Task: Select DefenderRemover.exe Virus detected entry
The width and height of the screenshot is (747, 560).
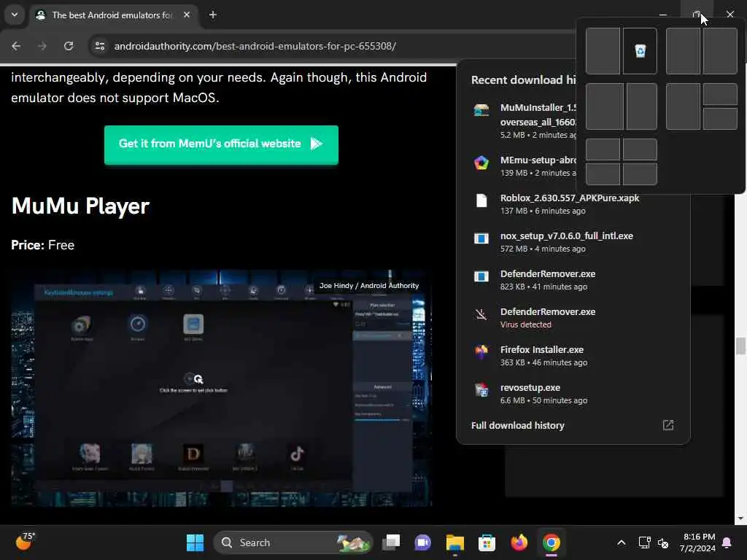Action: 573,318
